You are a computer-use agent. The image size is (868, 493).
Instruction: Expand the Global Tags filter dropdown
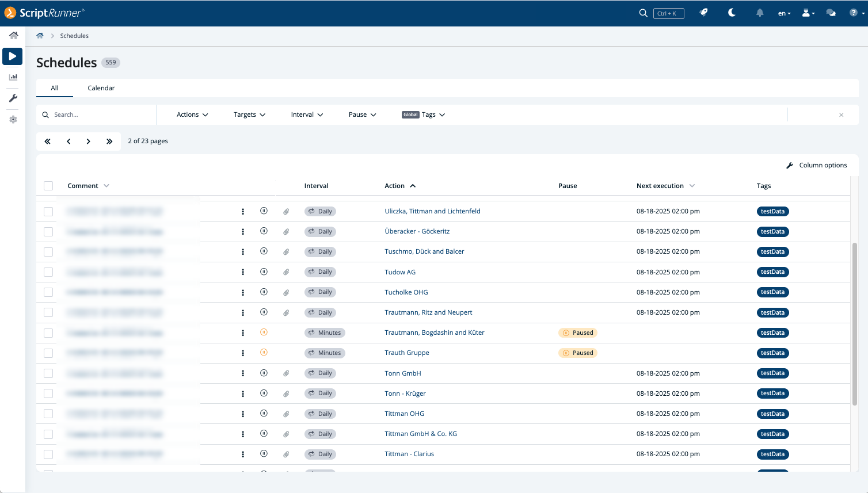(x=424, y=114)
